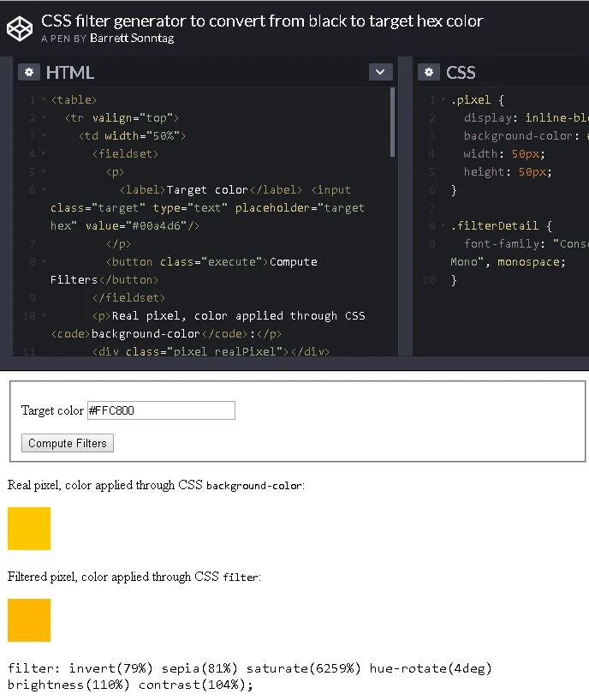589x700 pixels.
Task: Open HTML editor settings gear
Action: 29,73
